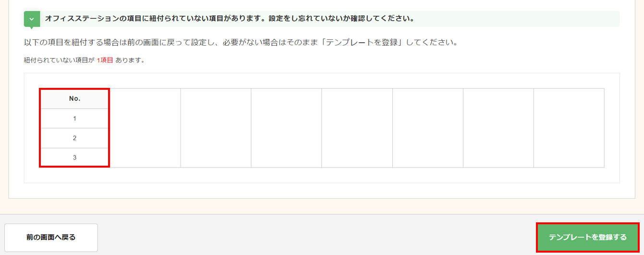Select table row number 2

pos(74,138)
